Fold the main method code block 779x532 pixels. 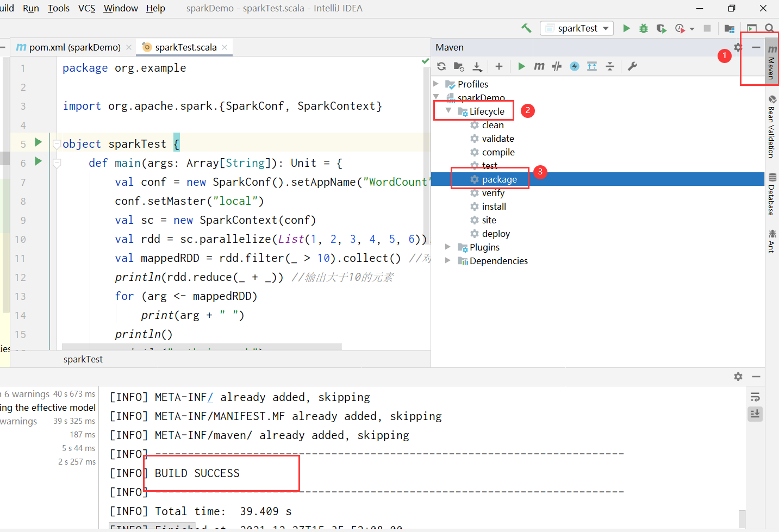tap(57, 163)
